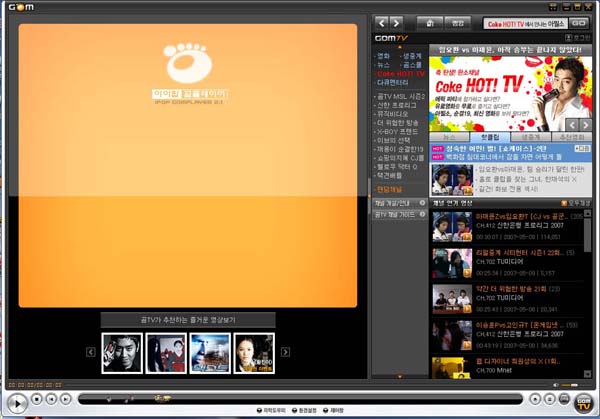Screen dimensions: 600x419
Task: Show next banner in Coke HOT! TV ad
Action: click(x=585, y=125)
